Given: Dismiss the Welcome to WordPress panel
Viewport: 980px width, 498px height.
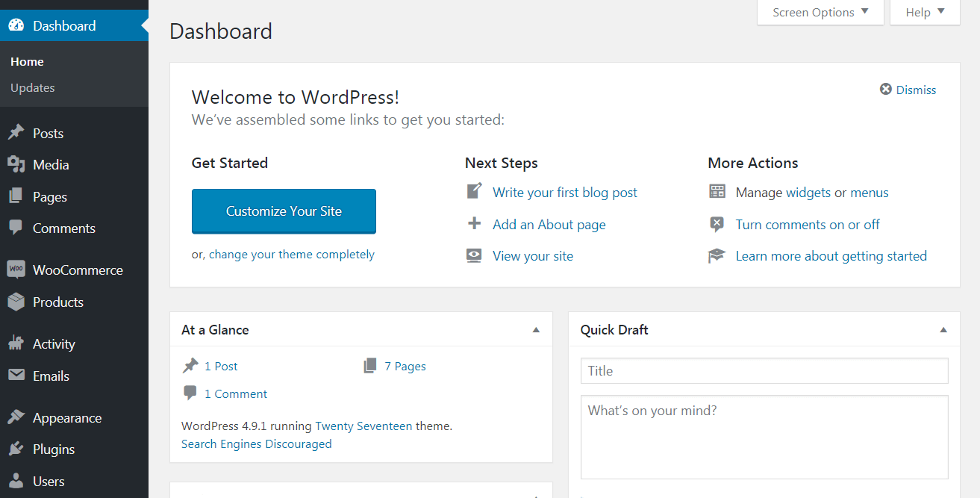Looking at the screenshot, I should pyautogui.click(x=908, y=90).
